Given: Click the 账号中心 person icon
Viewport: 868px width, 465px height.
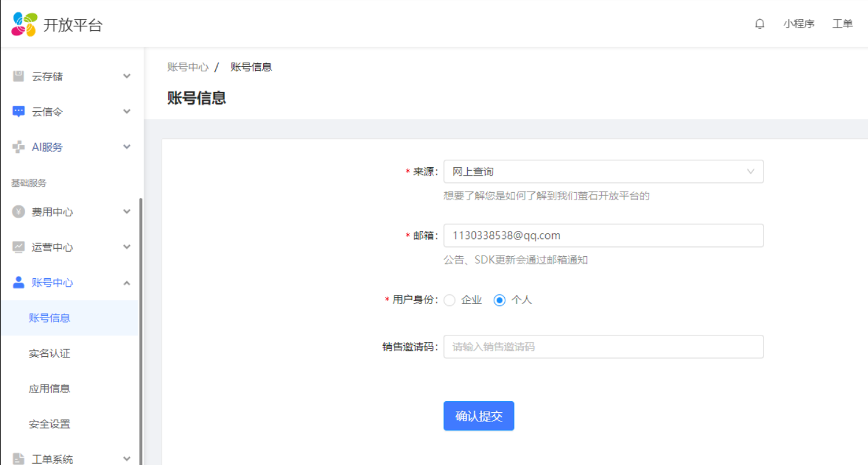Looking at the screenshot, I should pos(18,283).
